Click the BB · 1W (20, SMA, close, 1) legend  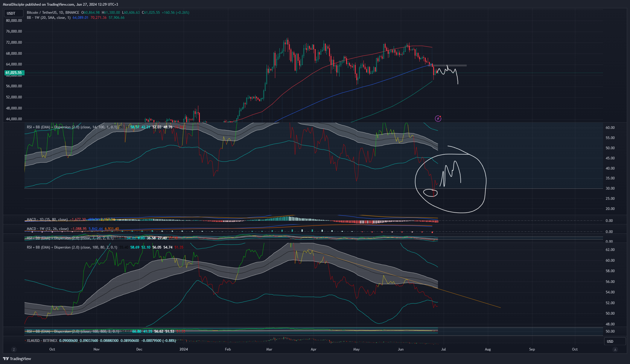click(49, 18)
